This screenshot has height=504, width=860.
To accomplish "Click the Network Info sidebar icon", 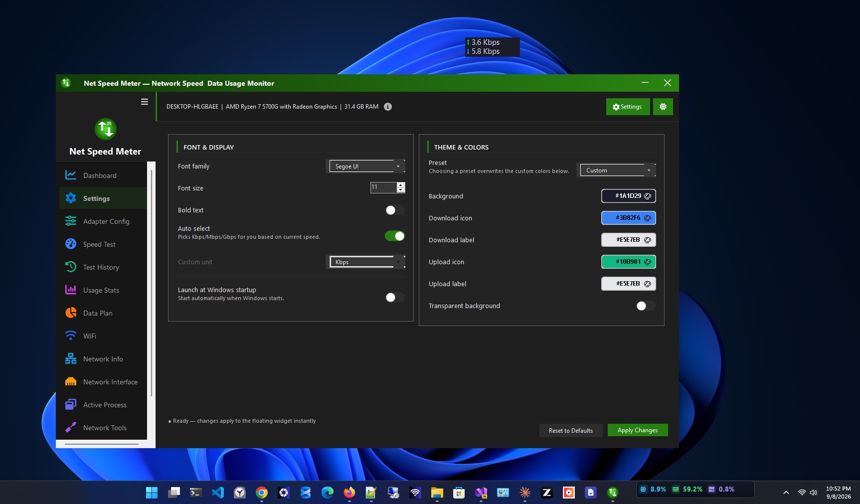I will [x=71, y=358].
